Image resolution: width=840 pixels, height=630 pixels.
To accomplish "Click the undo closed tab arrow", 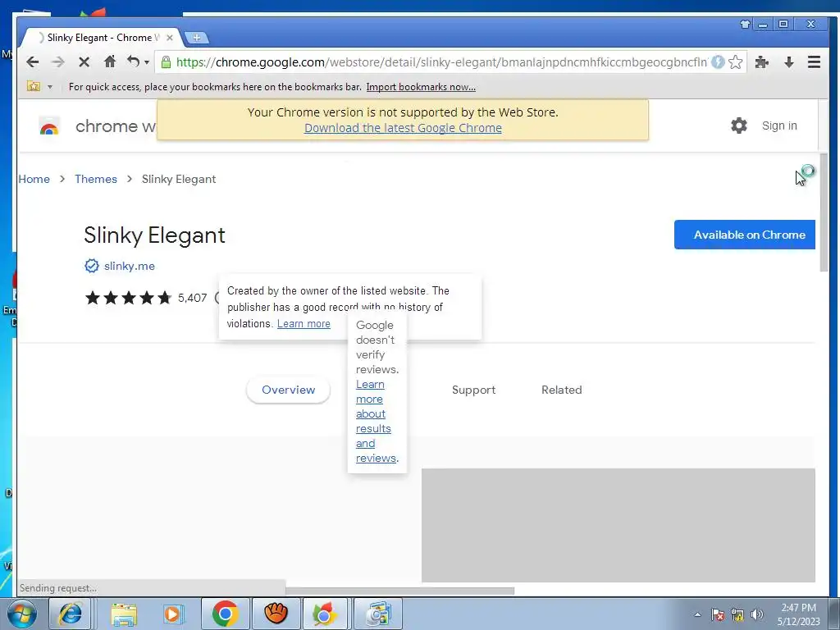I will tap(133, 62).
